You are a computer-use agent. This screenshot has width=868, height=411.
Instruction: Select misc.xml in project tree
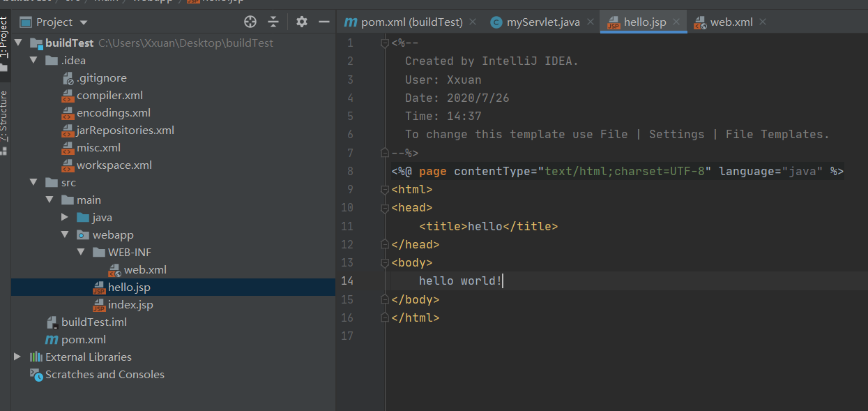pyautogui.click(x=98, y=148)
